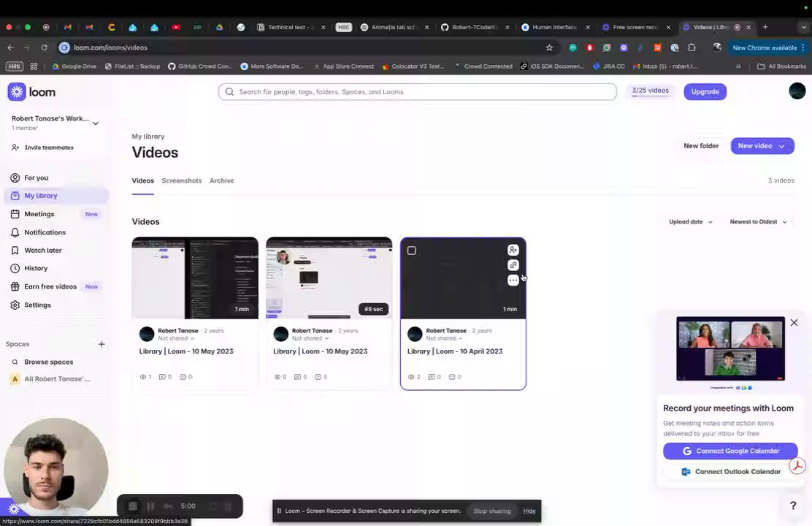Open Newest to Oldest dropdown

[758, 222]
